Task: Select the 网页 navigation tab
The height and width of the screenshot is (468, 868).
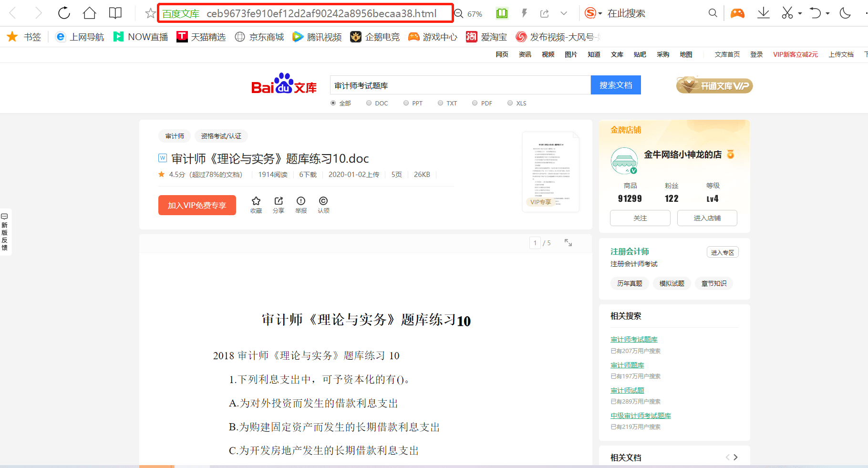Action: click(x=502, y=54)
